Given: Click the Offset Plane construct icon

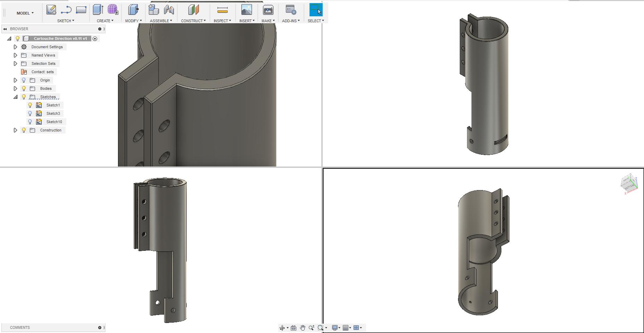Looking at the screenshot, I should [193, 10].
